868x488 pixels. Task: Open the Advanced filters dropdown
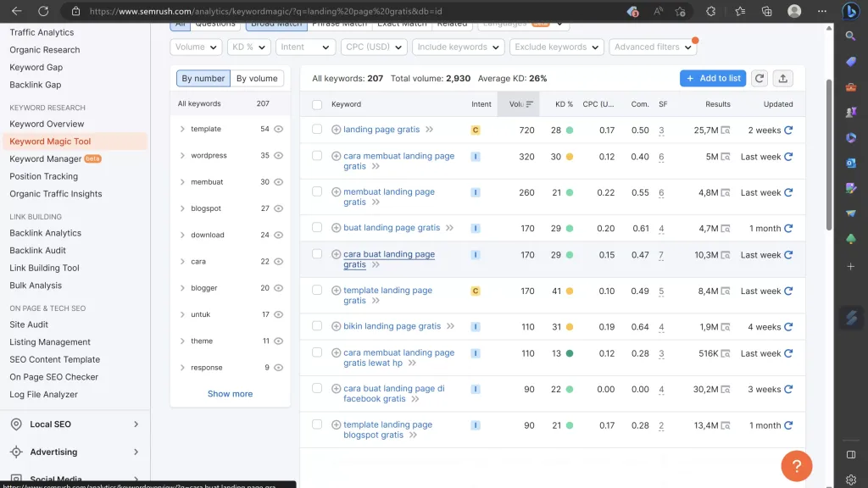pos(653,47)
